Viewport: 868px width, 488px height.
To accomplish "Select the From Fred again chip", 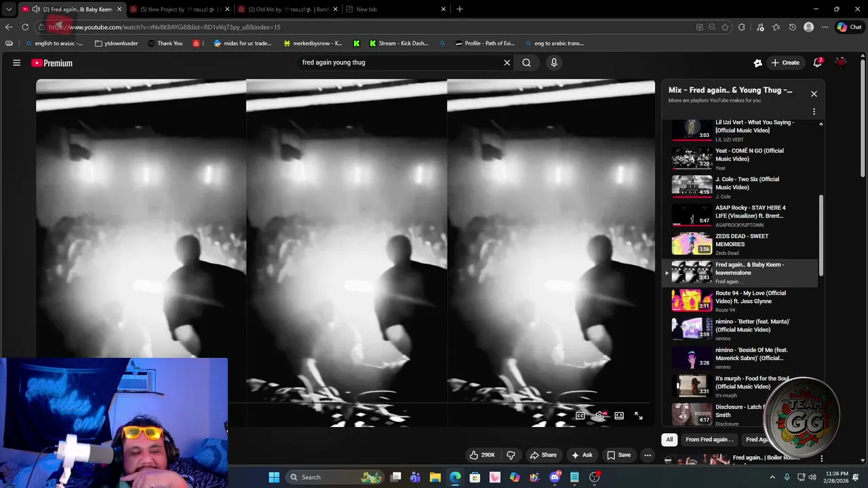I will pos(709,439).
